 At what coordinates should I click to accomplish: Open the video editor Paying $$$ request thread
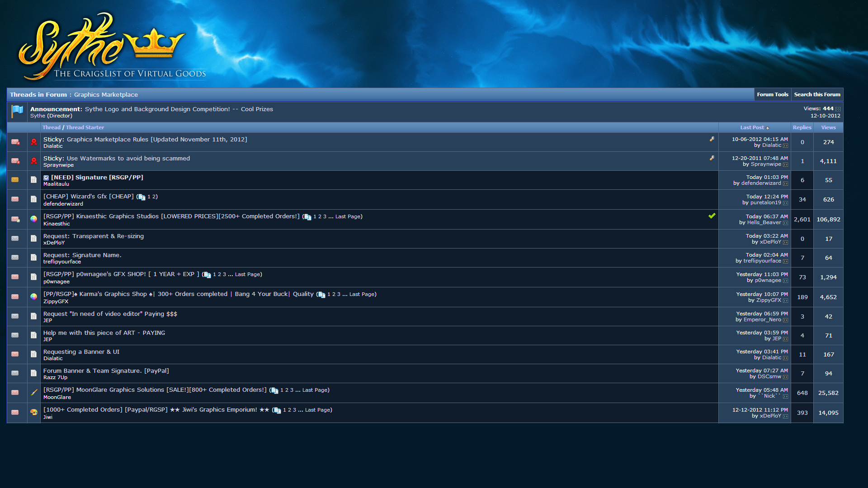point(110,314)
